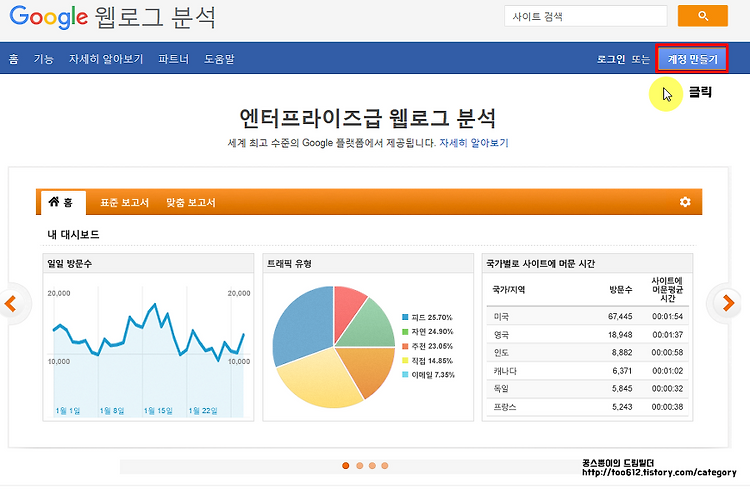Click the 로그인 link
This screenshot has height=494, width=750.
point(611,59)
